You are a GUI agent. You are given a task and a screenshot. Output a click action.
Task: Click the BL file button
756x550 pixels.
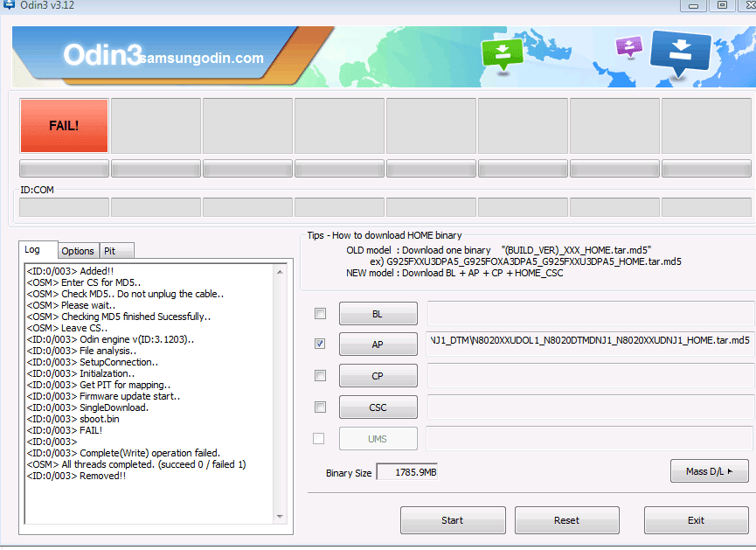click(378, 314)
